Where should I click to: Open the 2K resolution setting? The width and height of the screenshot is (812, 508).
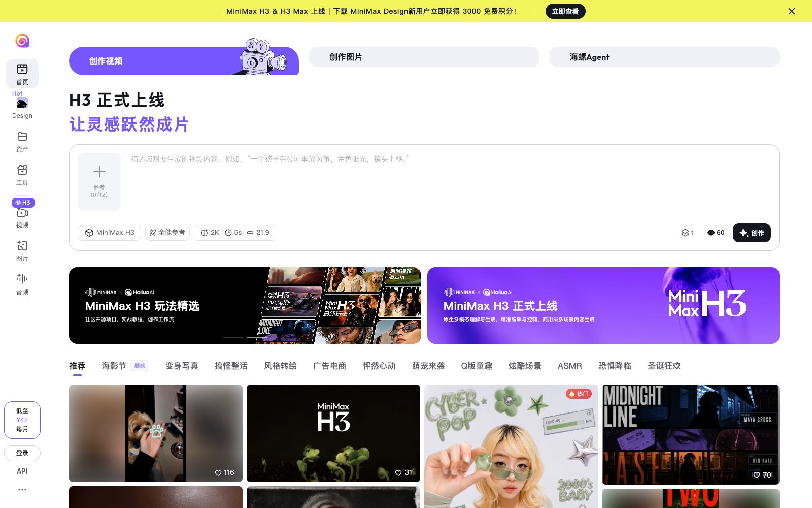pyautogui.click(x=210, y=233)
